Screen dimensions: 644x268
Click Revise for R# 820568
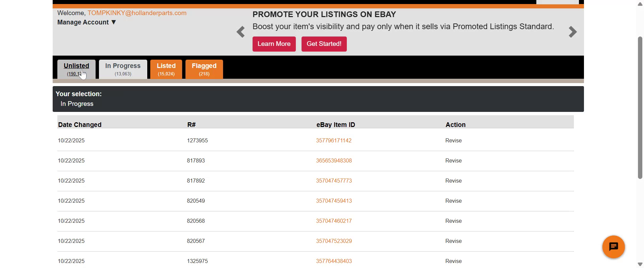tap(453, 221)
